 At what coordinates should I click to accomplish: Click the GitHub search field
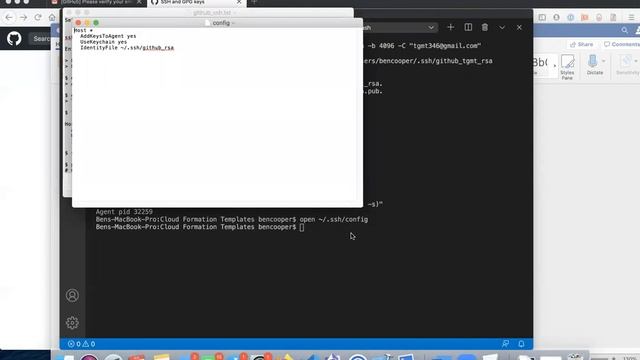(40, 39)
